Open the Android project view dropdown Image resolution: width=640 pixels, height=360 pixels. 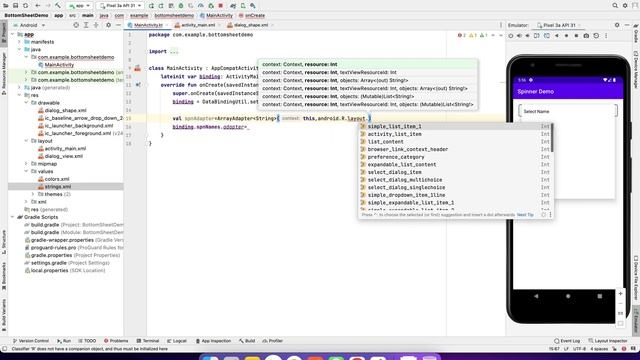click(29, 25)
